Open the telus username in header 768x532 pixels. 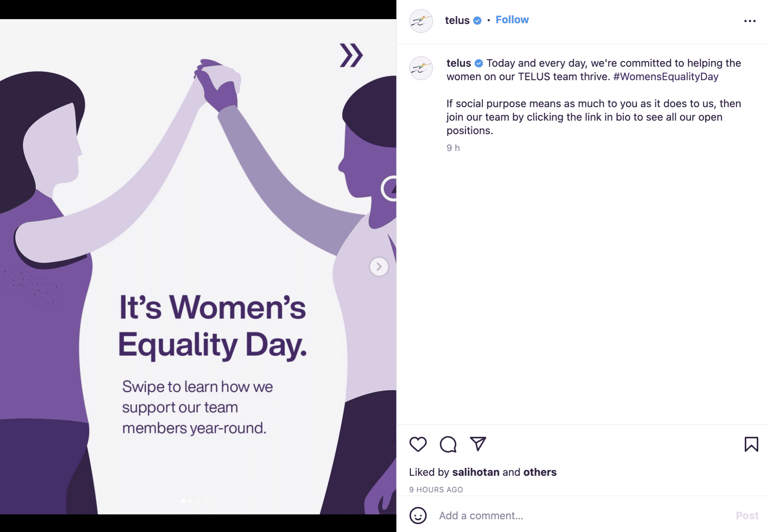click(457, 20)
